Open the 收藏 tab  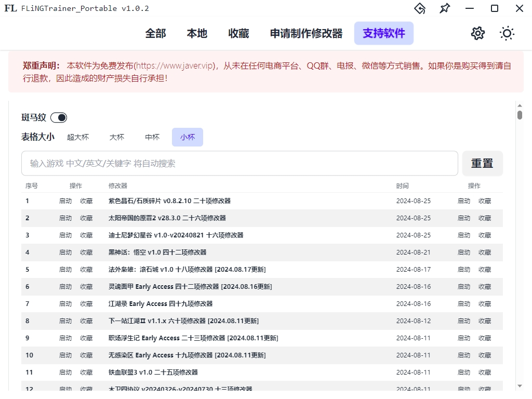238,33
